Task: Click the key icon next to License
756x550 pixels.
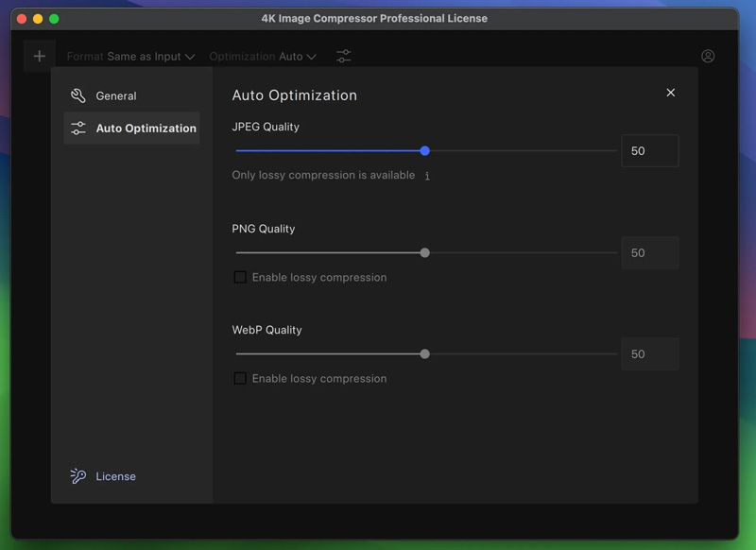Action: click(x=77, y=476)
